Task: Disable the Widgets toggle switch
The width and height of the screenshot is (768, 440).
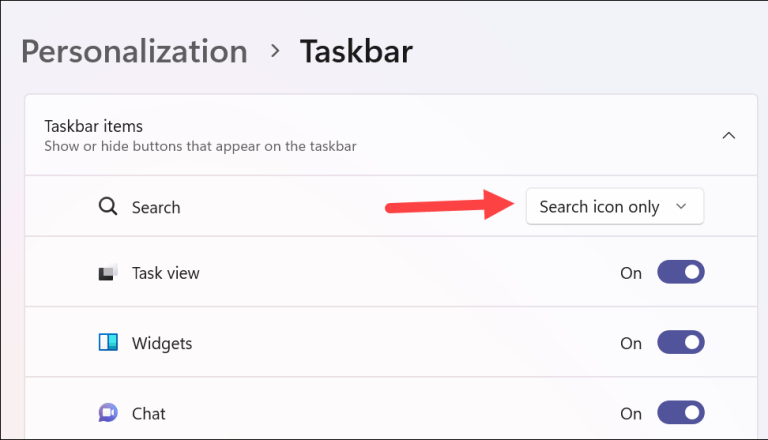Action: pyautogui.click(x=681, y=342)
